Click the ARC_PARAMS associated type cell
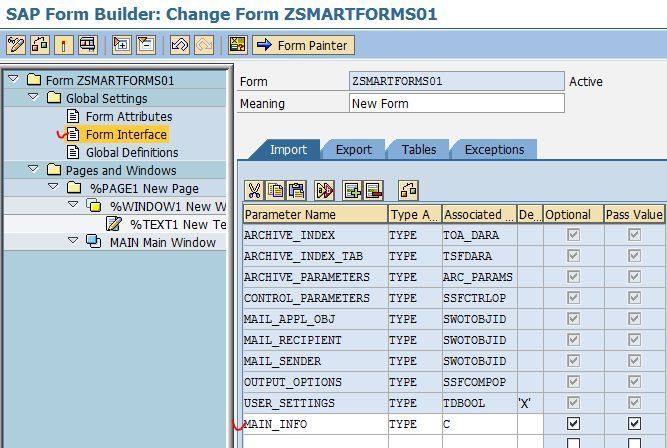The height and width of the screenshot is (448, 667). 479,277
